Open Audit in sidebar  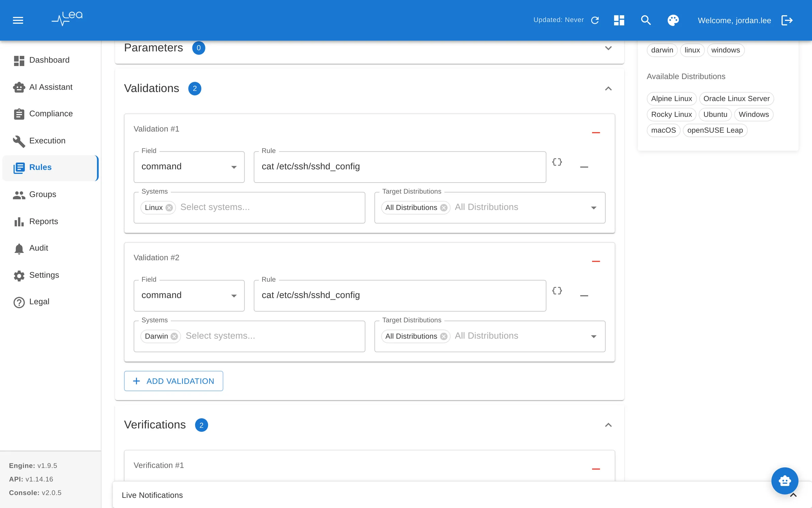click(x=50, y=248)
